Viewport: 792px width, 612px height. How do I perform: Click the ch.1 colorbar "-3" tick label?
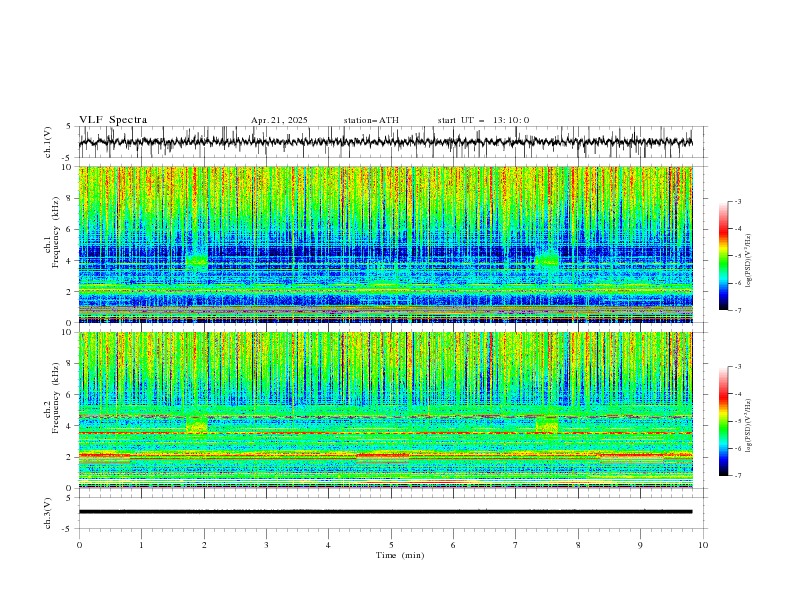pyautogui.click(x=738, y=201)
